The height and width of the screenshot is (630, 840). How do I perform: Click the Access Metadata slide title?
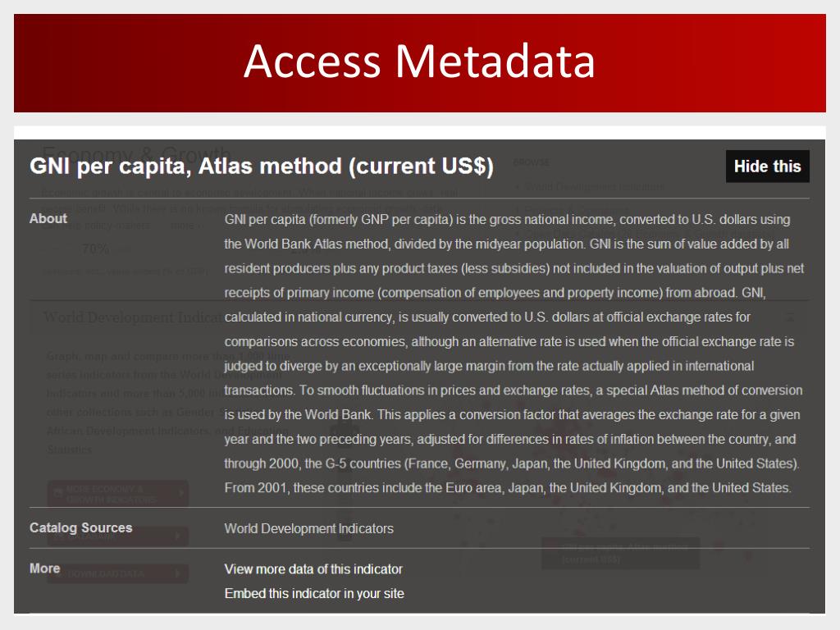[x=419, y=61]
